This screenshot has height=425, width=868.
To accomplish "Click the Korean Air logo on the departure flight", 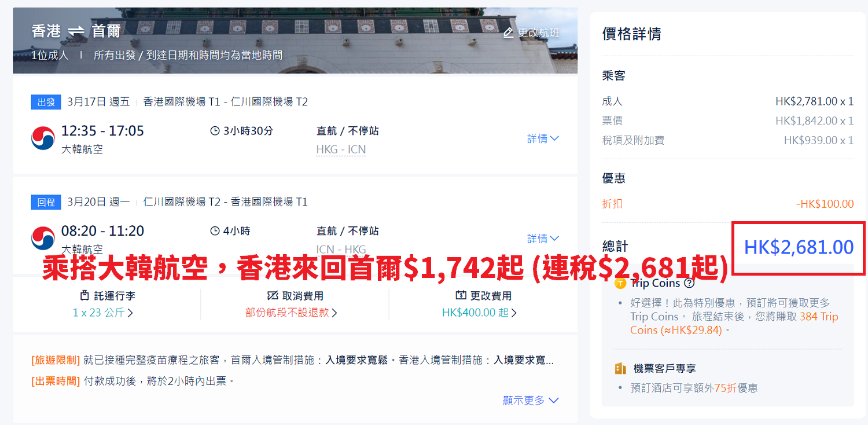I will (x=43, y=138).
